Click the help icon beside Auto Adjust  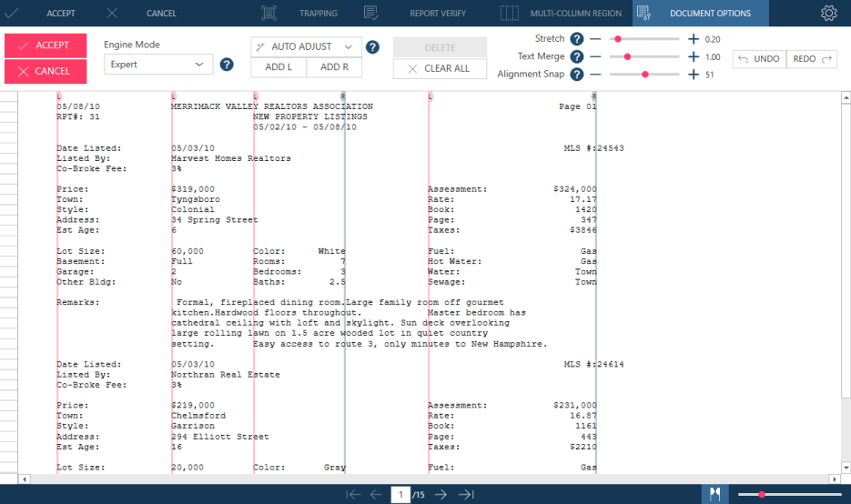(372, 47)
